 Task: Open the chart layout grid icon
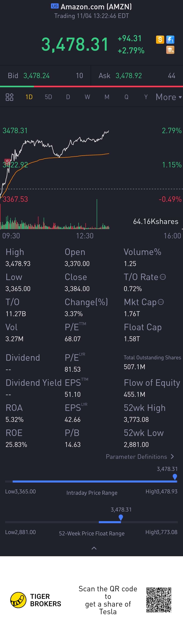9,97
